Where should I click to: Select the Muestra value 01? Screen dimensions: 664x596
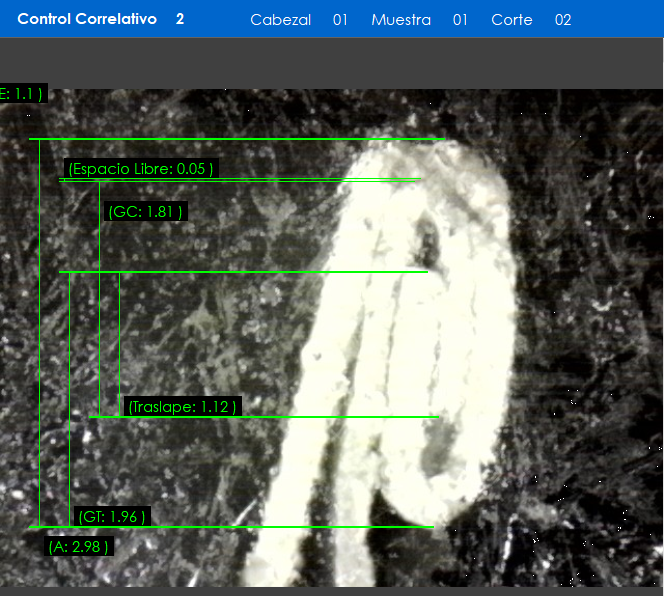(460, 20)
